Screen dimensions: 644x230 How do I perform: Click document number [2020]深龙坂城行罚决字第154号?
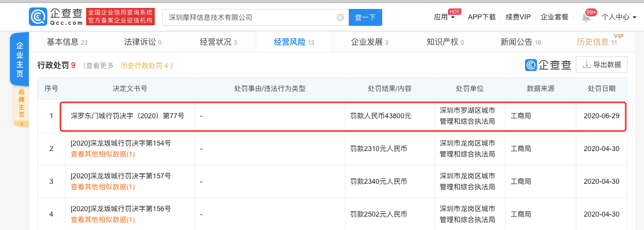(121, 143)
